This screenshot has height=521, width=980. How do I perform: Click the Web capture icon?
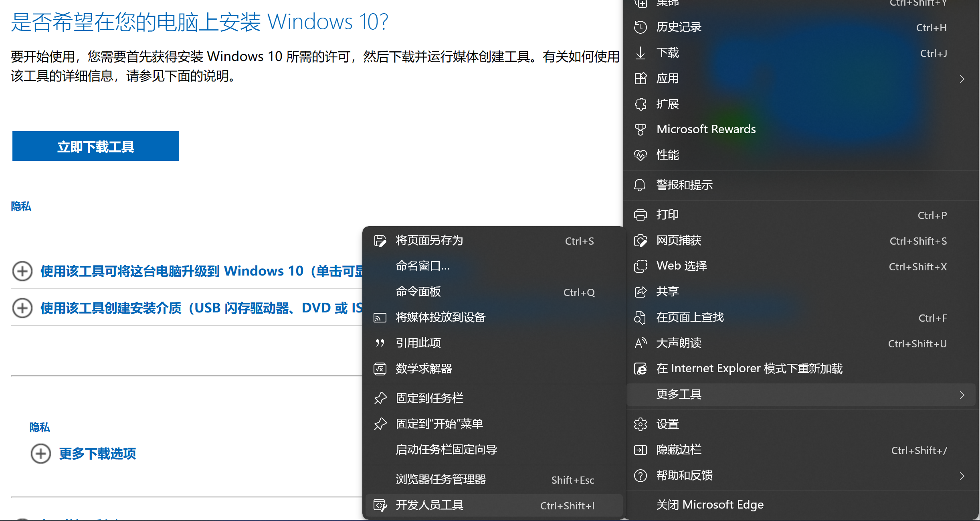coord(640,241)
